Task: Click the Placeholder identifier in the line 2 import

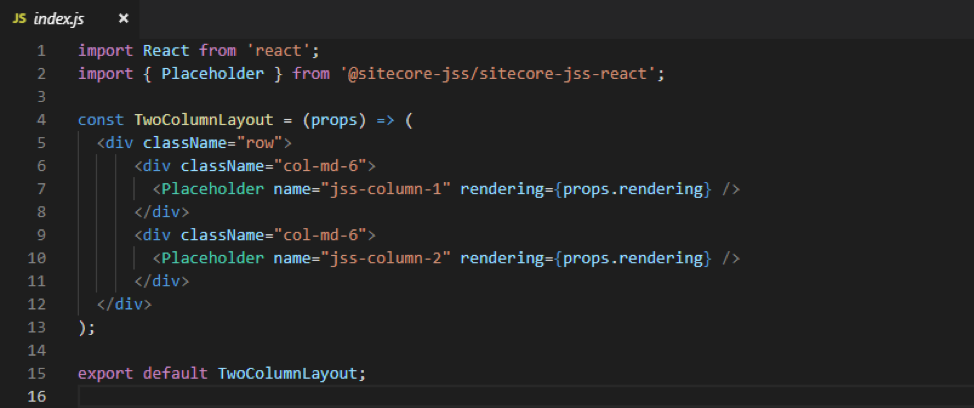Action: (x=208, y=73)
